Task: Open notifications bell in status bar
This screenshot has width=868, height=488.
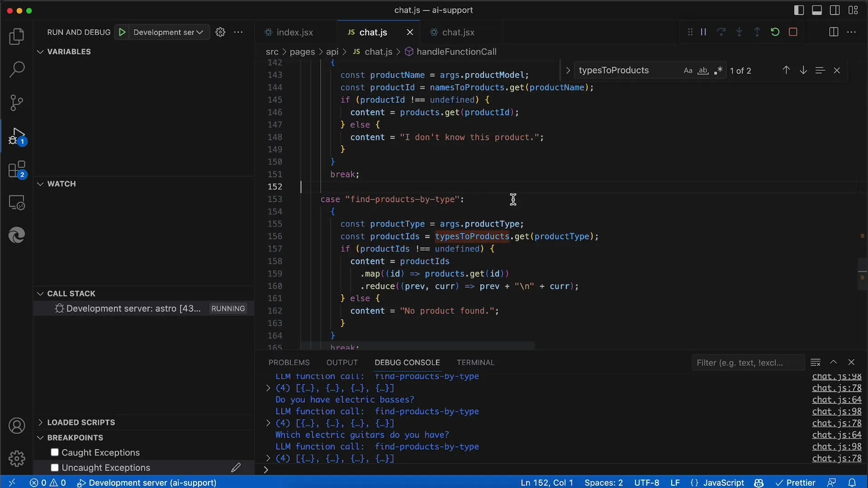Action: tap(852, 483)
